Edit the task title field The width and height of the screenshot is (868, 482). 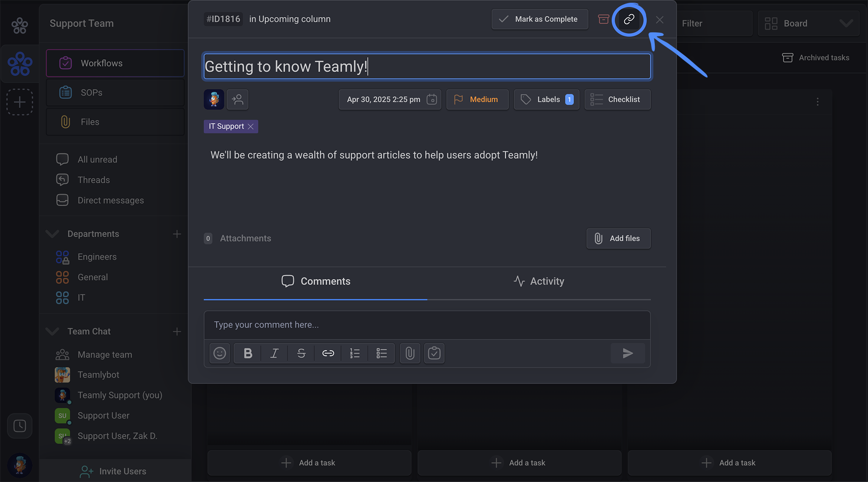click(x=427, y=67)
